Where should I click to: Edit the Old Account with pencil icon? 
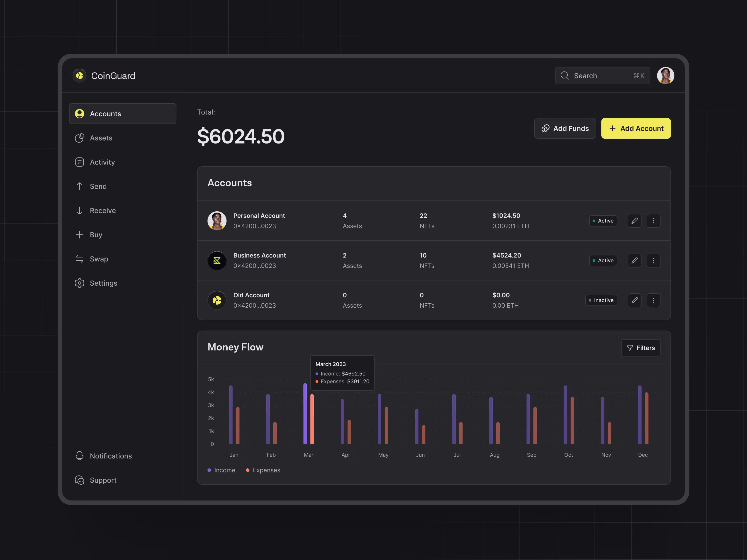click(634, 300)
